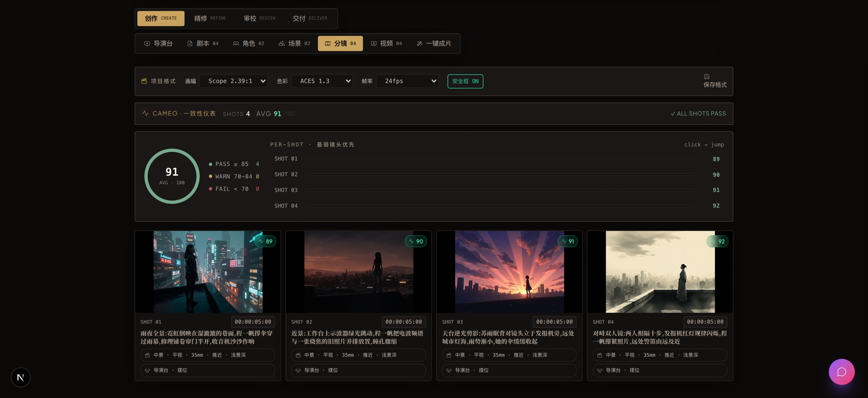Open the 交付 DELIVER tab
868x398 pixels.
click(x=310, y=18)
